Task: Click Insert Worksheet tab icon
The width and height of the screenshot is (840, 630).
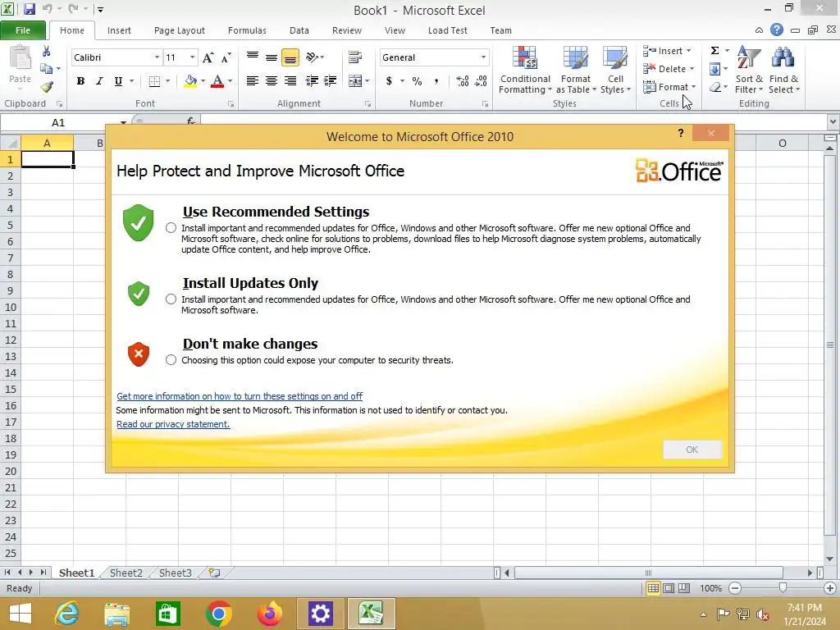Action: [x=214, y=573]
